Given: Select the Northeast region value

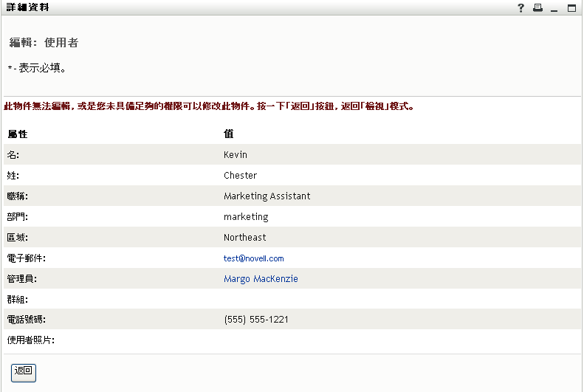Looking at the screenshot, I should click(x=244, y=238).
